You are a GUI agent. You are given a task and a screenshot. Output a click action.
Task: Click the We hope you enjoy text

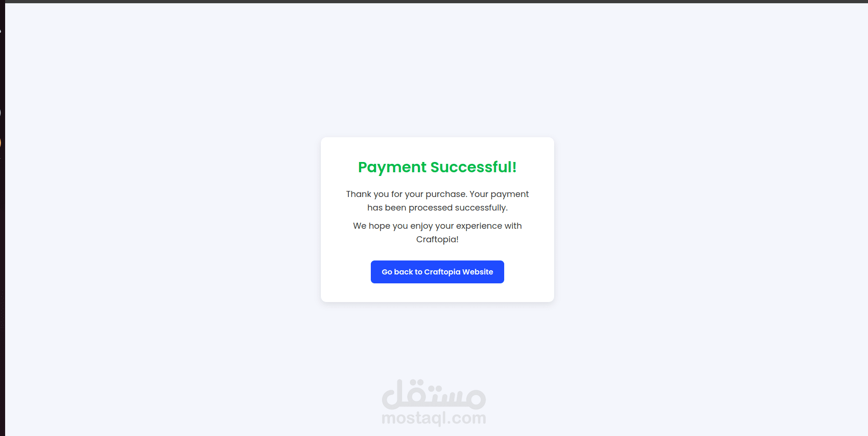[x=393, y=226]
